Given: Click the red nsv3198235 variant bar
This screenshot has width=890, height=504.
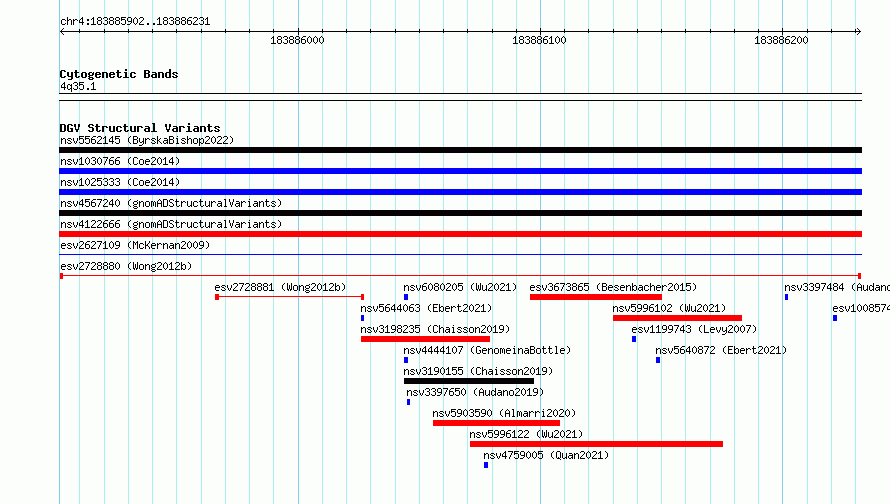Looking at the screenshot, I should point(425,339).
